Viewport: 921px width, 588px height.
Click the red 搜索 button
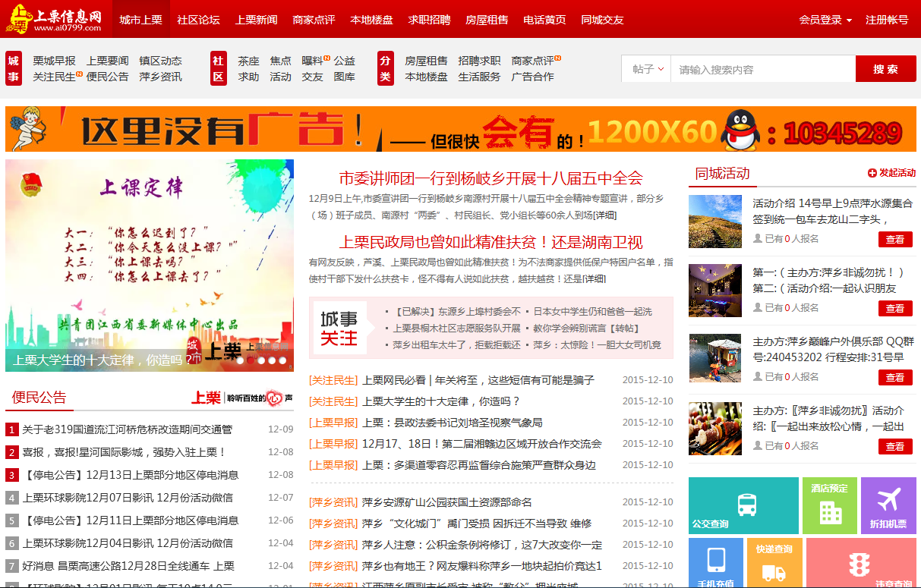[x=885, y=69]
